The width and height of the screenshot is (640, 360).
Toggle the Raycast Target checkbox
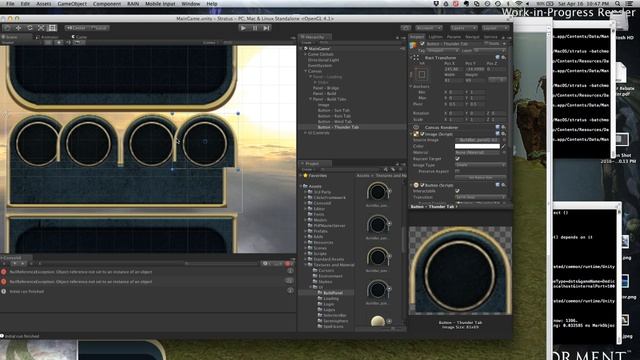tap(457, 158)
